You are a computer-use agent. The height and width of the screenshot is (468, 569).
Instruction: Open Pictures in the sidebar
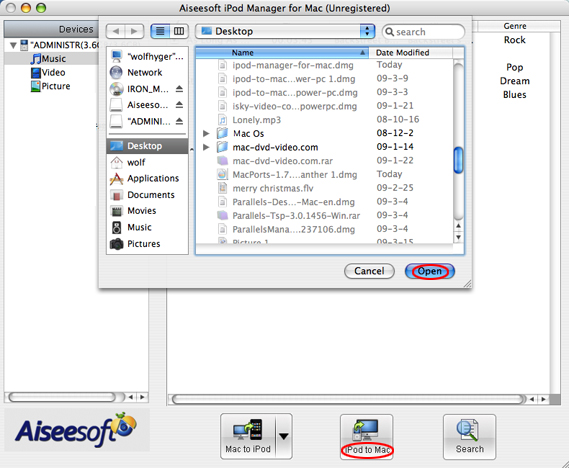point(147,244)
